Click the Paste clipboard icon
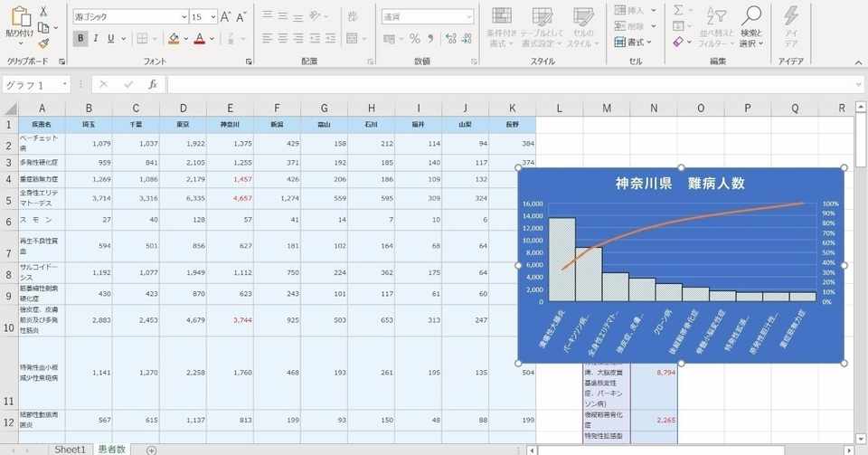This screenshot has width=868, height=455. (21, 16)
